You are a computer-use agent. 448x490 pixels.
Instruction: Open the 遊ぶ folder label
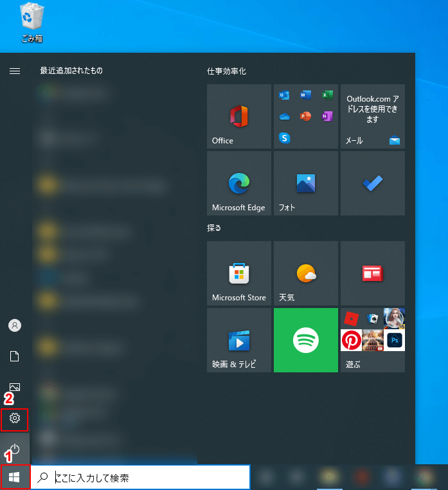(353, 365)
